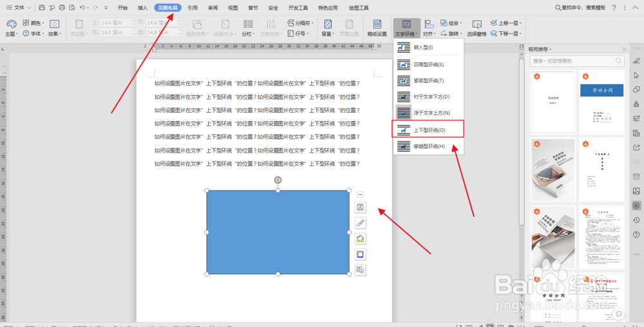Open 稿纸设置 manuscript paper settings

coord(377,28)
